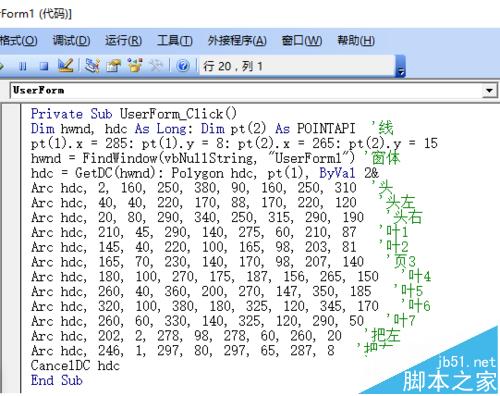Screen dimensions: 500x396
Task: Click the pt(1).x = 285 code line
Action: (x=234, y=143)
